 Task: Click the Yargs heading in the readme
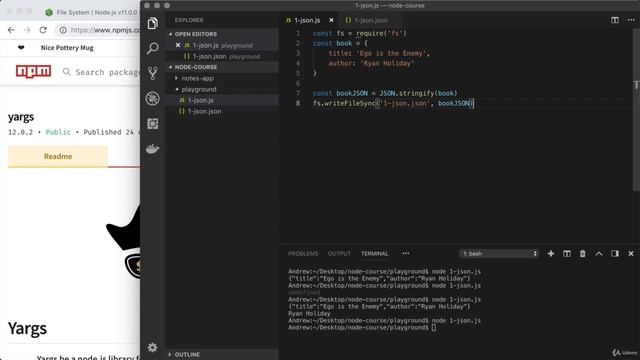pyautogui.click(x=27, y=328)
